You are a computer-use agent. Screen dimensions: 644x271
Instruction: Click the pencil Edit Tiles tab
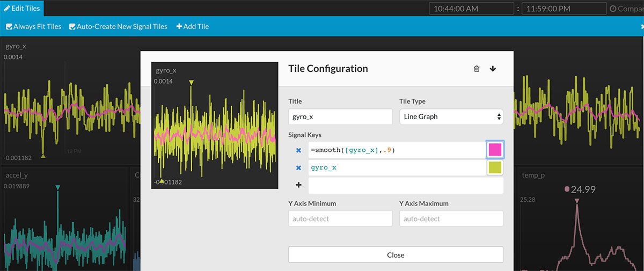click(22, 8)
